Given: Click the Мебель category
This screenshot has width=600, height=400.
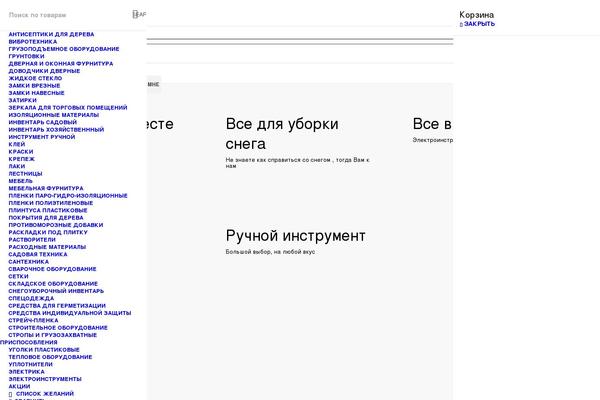Looking at the screenshot, I should [x=21, y=181].
